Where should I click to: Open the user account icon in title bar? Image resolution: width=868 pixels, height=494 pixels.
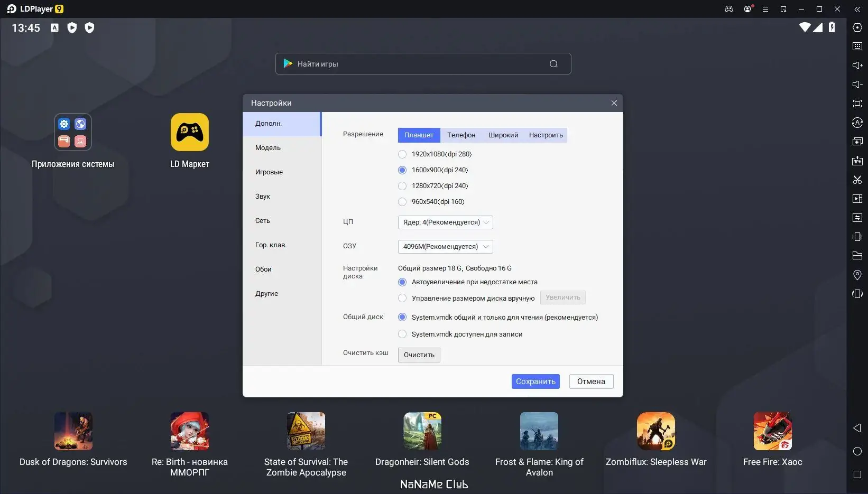(x=747, y=9)
